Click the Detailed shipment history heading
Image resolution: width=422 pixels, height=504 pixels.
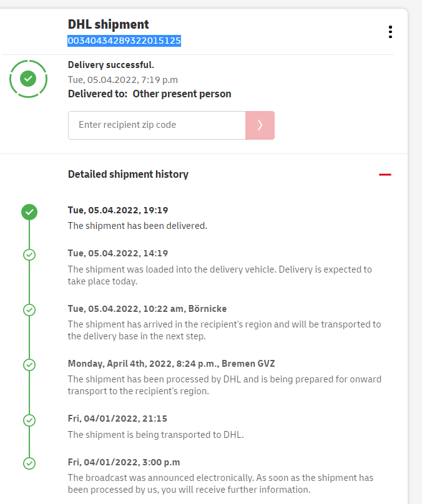128,175
